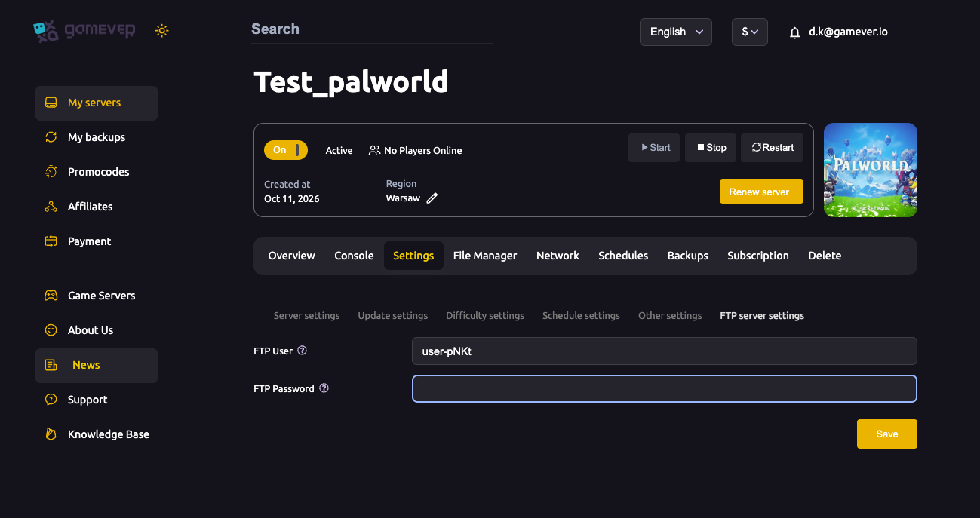This screenshot has height=518, width=980.
Task: Click the Restart server button
Action: [x=772, y=148]
